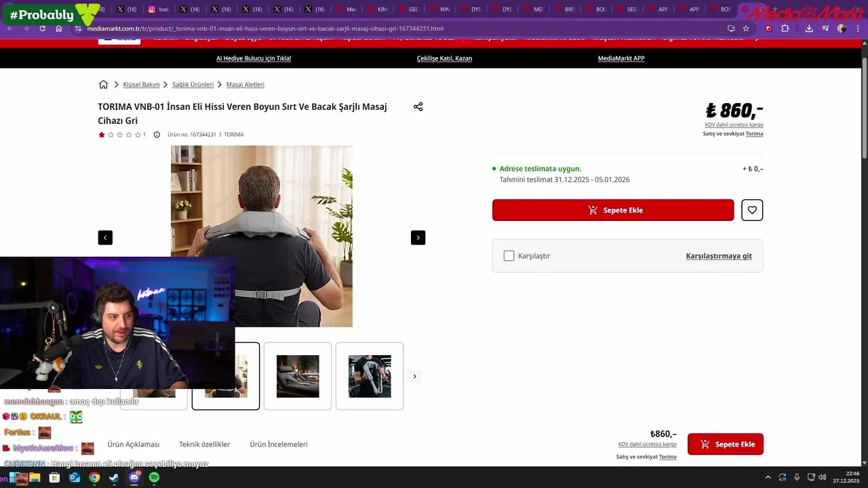
Task: Jump to Ürün Açıklaması section
Action: [x=134, y=445]
